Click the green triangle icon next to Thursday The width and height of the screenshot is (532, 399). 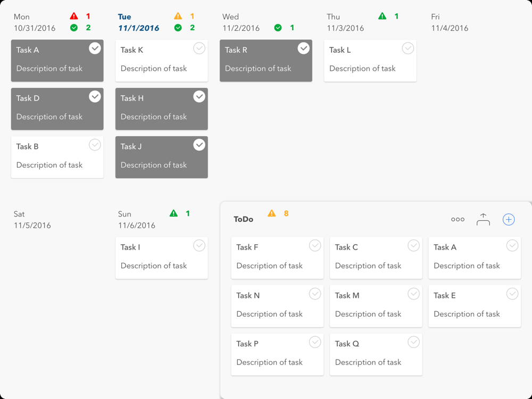382,16
